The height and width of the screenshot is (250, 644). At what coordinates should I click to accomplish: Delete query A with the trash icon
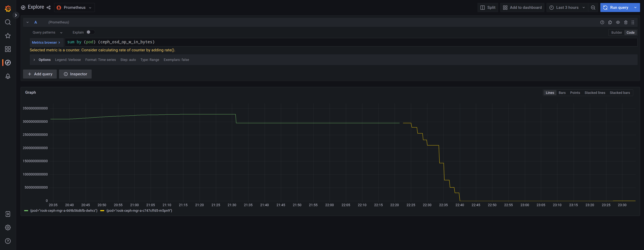click(626, 22)
